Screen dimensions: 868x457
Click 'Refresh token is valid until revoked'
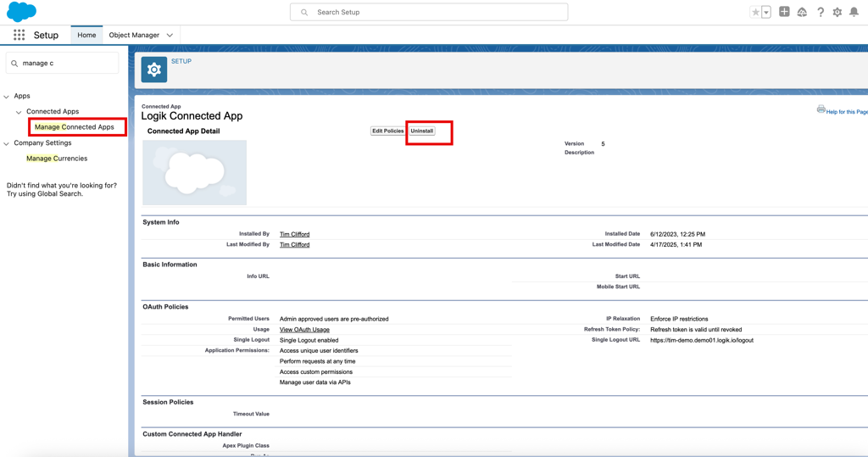(x=696, y=330)
